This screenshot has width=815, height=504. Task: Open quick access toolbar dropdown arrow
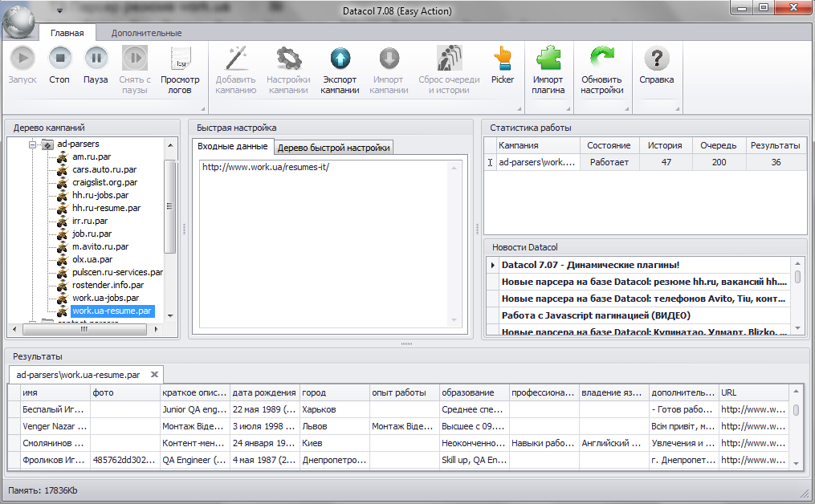click(59, 10)
